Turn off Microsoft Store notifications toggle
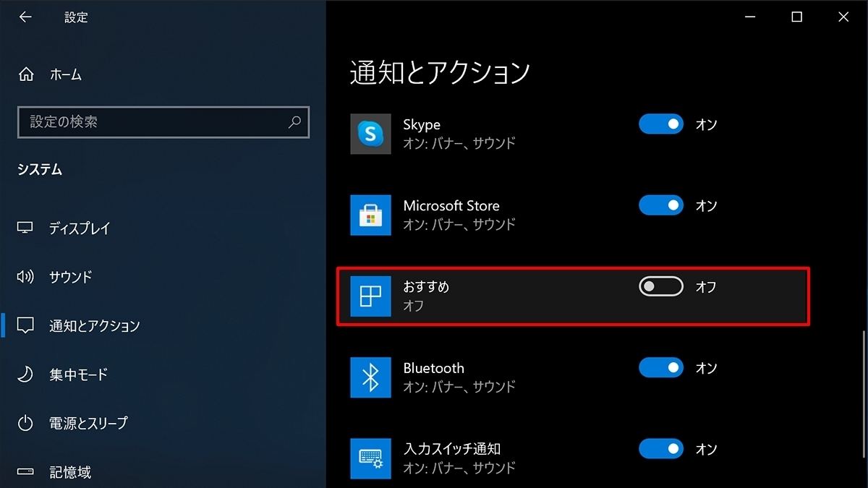Viewport: 868px width, 488px height. (x=661, y=205)
